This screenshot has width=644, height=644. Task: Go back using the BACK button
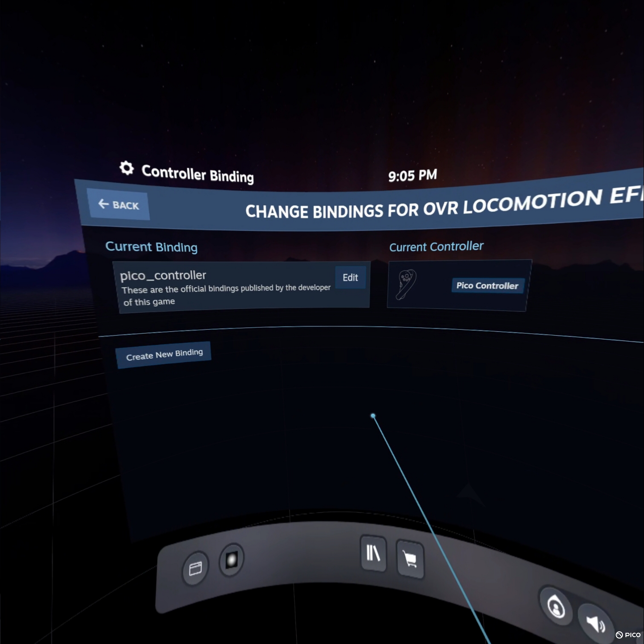[x=119, y=205]
